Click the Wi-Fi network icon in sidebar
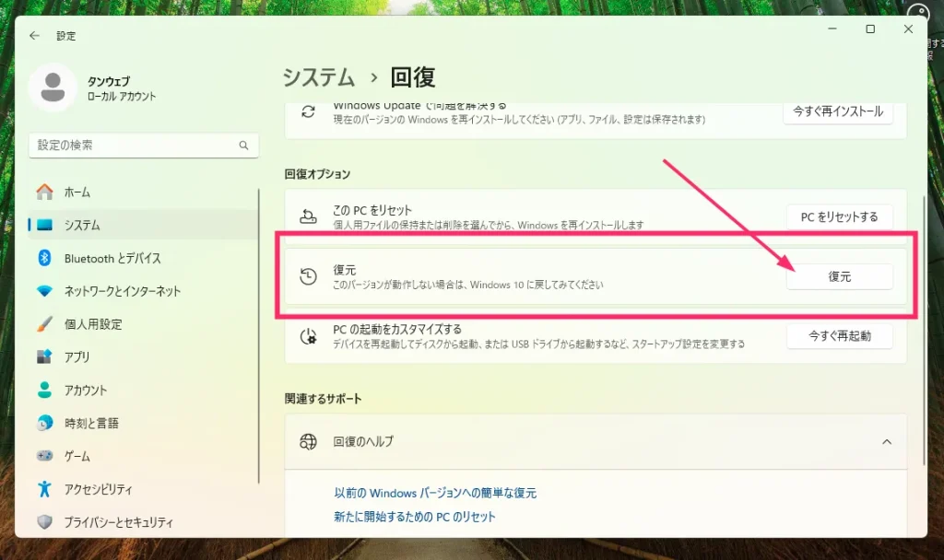This screenshot has width=944, height=560. (44, 291)
